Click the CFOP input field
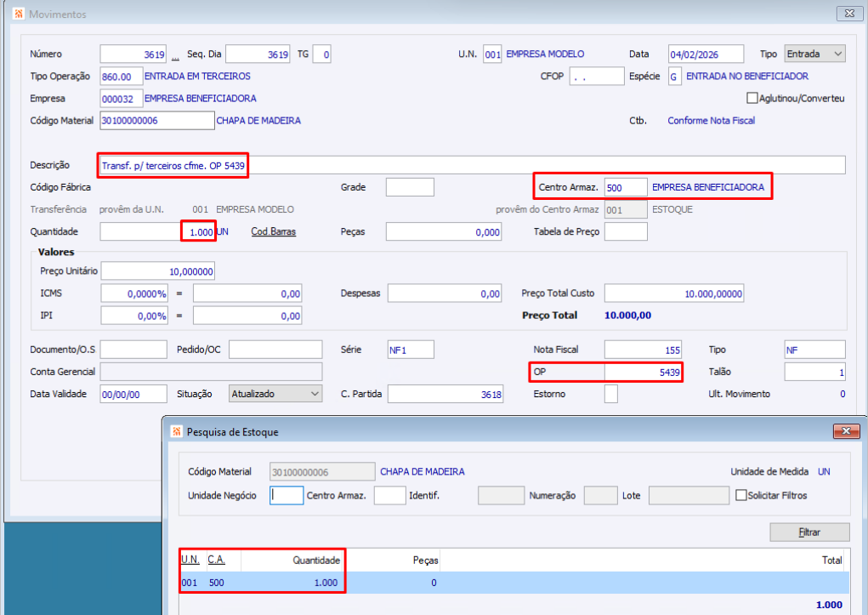868x615 pixels. pos(597,77)
